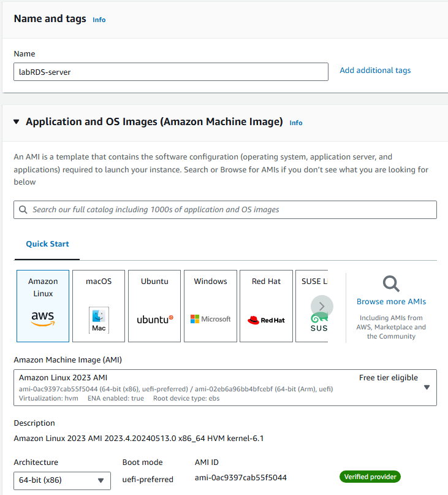Open the Architecture 64-bit (x86) dropdown
The image size is (448, 495).
[62, 480]
